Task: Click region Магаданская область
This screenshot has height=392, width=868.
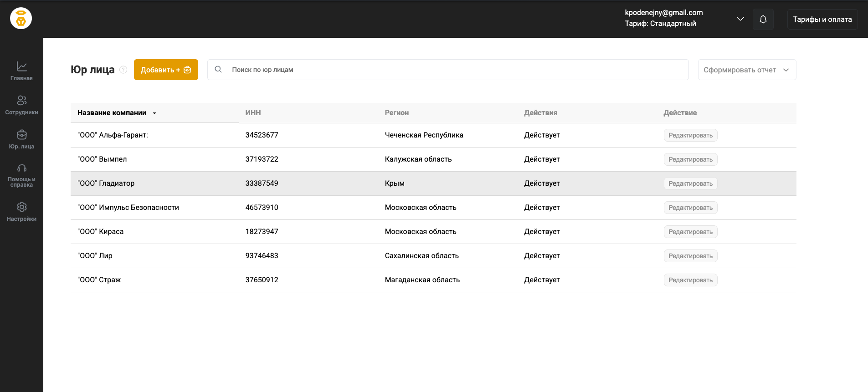Action: (x=422, y=280)
